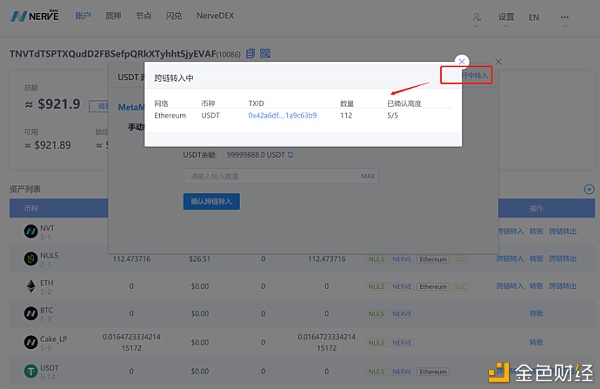Image resolution: width=600 pixels, height=389 pixels.
Task: Click the NULS token icon
Action: [x=31, y=259]
